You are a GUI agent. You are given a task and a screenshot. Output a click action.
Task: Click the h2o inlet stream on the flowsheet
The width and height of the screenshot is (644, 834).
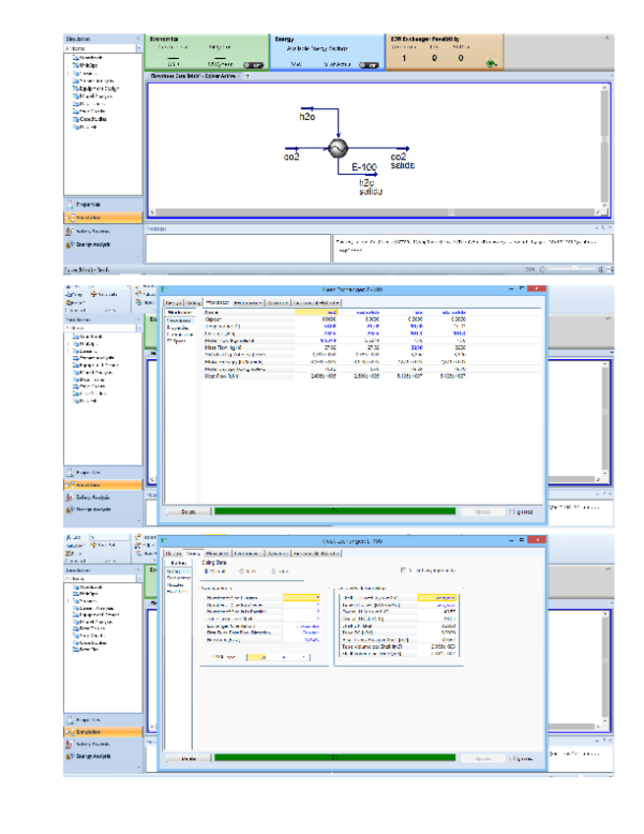[308, 117]
